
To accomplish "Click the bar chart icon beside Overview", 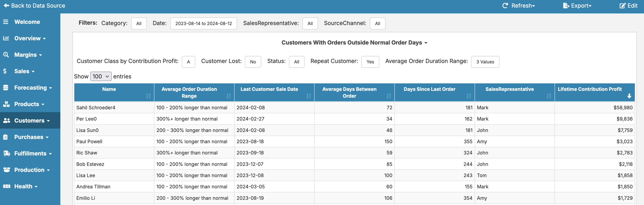I will tap(6, 38).
